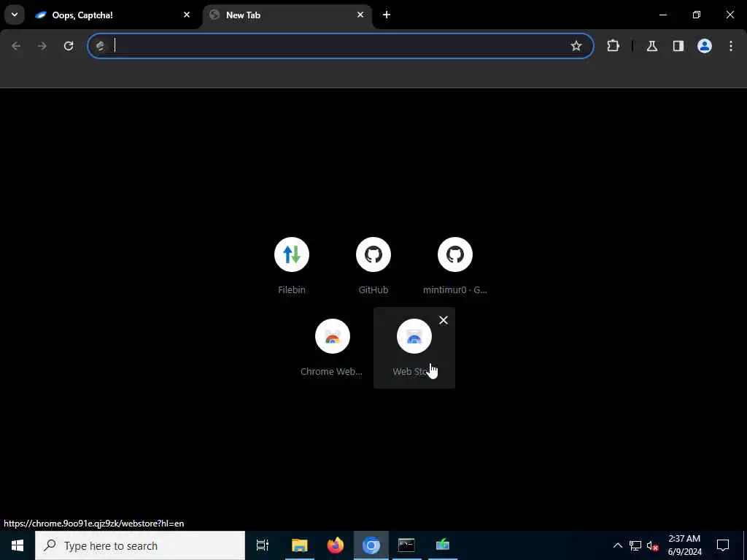Open the notification center icon
747x560 pixels.
pyautogui.click(x=723, y=545)
